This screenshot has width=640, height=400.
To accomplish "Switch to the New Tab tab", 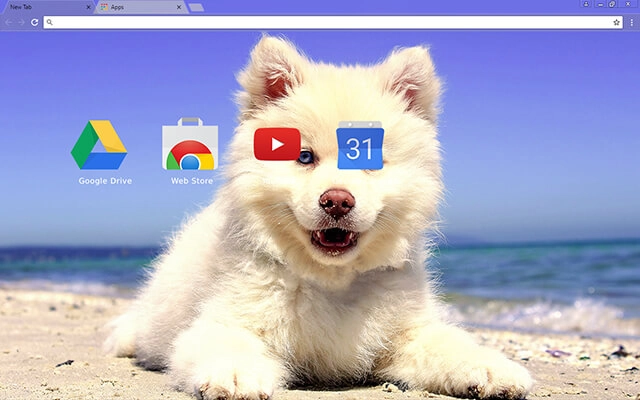I will (47, 7).
